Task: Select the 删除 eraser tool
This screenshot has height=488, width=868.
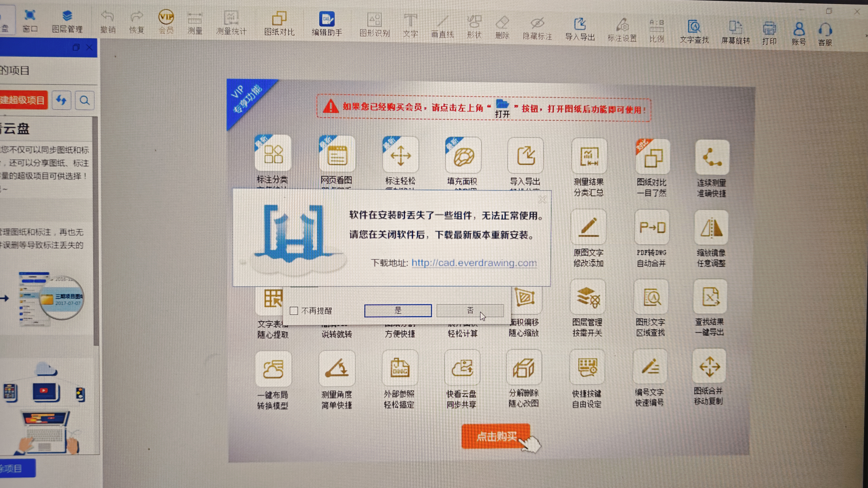Action: click(x=502, y=28)
